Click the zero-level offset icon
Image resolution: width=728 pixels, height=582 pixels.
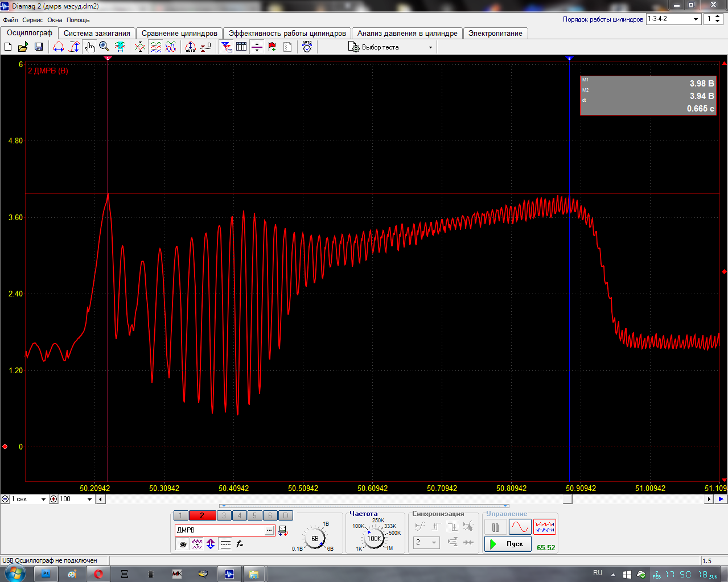tap(206, 47)
